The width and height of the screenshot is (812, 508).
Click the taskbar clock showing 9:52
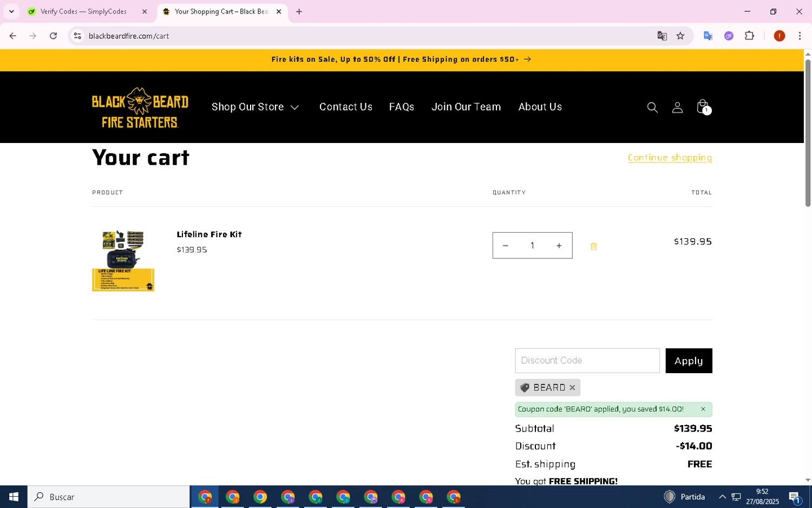[x=762, y=497]
